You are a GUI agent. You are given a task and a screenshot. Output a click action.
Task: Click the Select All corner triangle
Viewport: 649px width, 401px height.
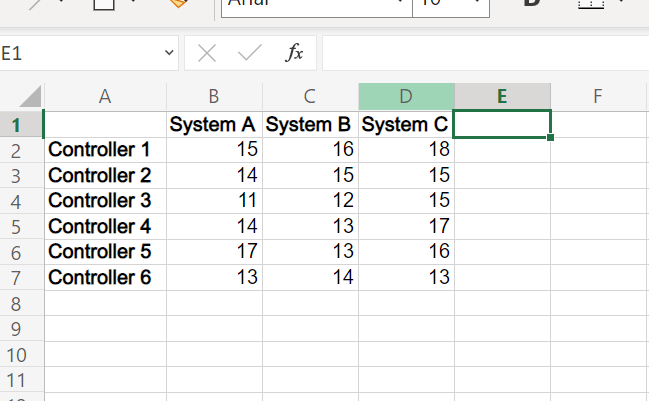(x=30, y=96)
